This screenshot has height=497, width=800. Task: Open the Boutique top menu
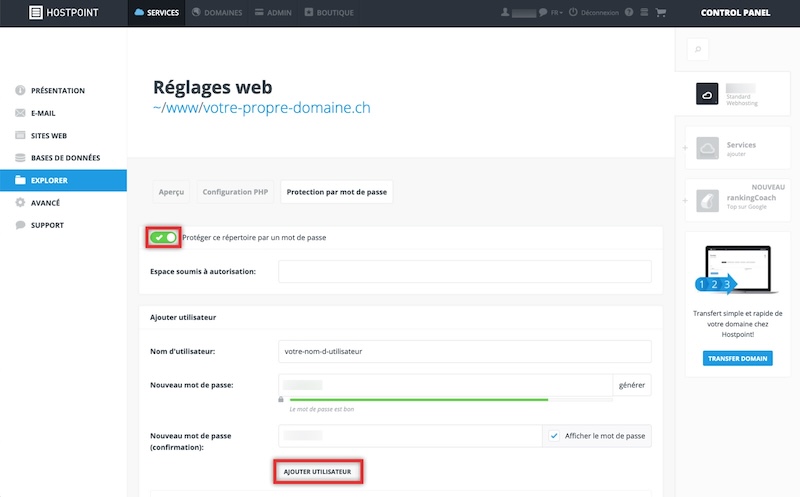329,12
